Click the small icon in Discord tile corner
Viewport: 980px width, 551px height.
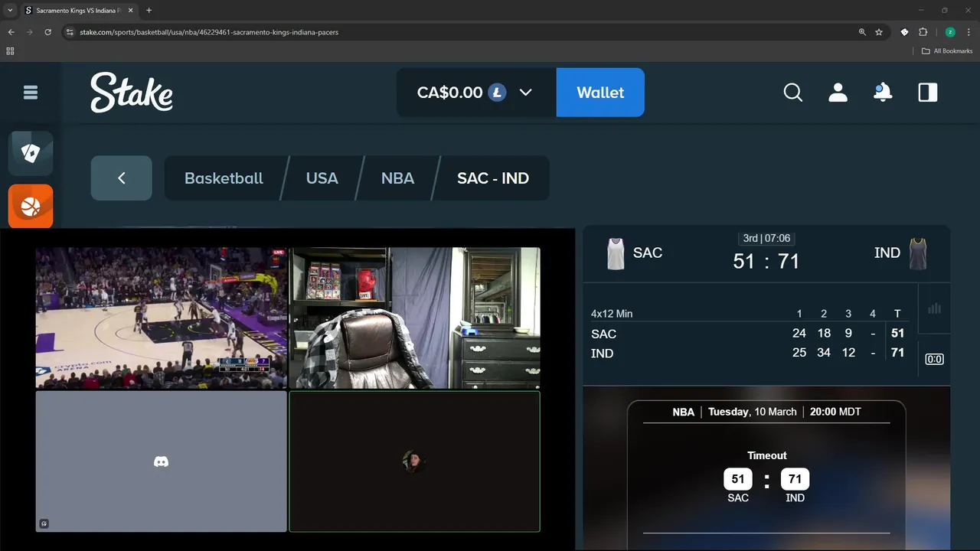(44, 524)
